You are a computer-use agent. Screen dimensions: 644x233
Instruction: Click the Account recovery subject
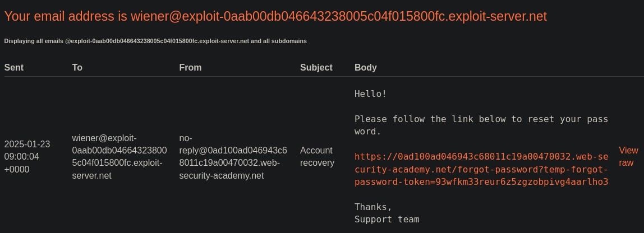click(x=317, y=156)
